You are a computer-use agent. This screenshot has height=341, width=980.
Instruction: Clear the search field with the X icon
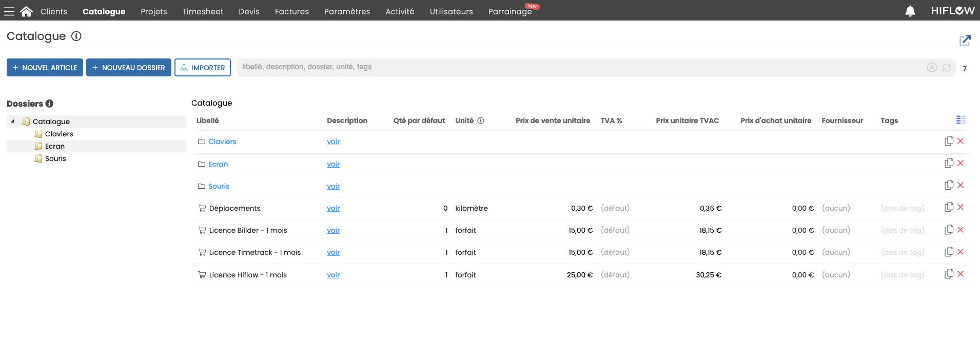point(932,68)
